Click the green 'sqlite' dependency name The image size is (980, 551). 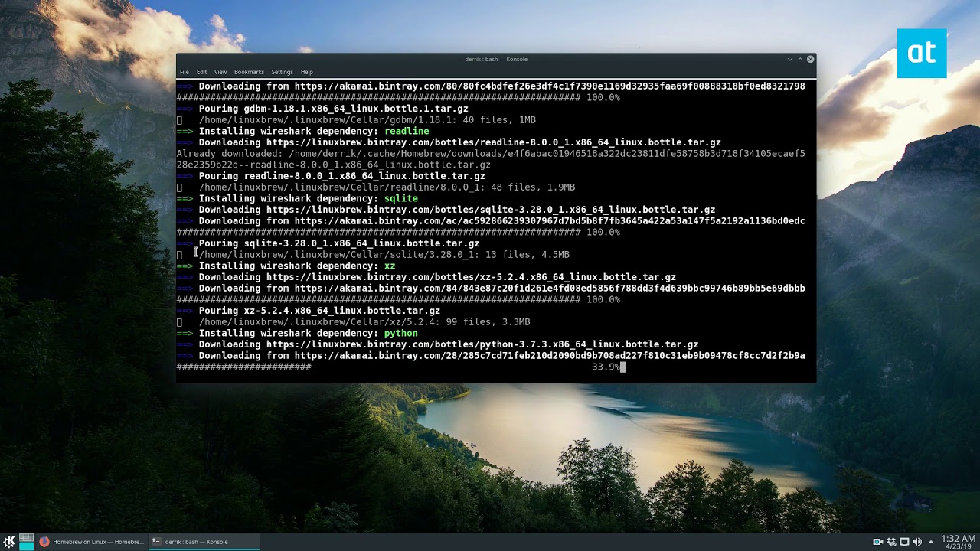[x=401, y=198]
